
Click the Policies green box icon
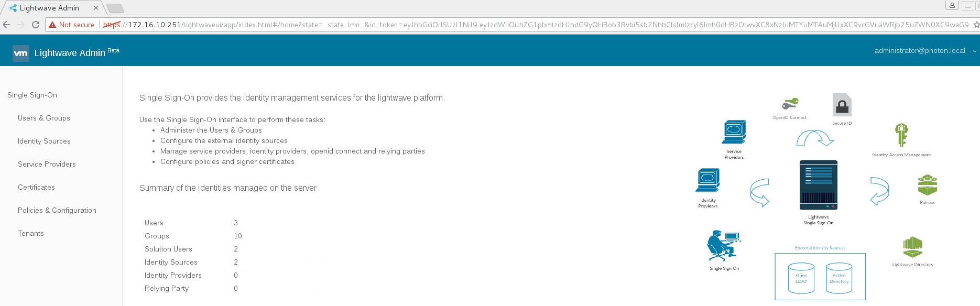[x=927, y=185]
